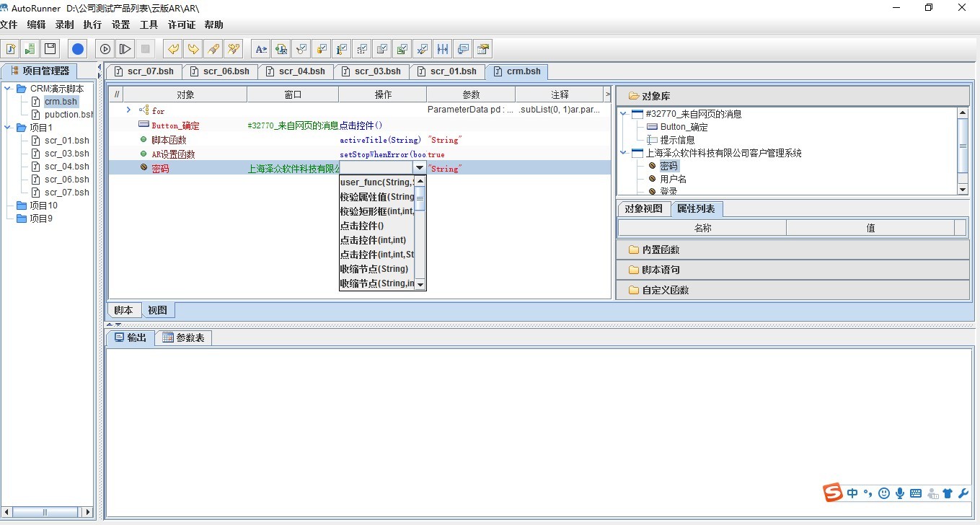980x525 pixels.
Task: Choose 点击控件() from the dropdown list
Action: pos(376,226)
